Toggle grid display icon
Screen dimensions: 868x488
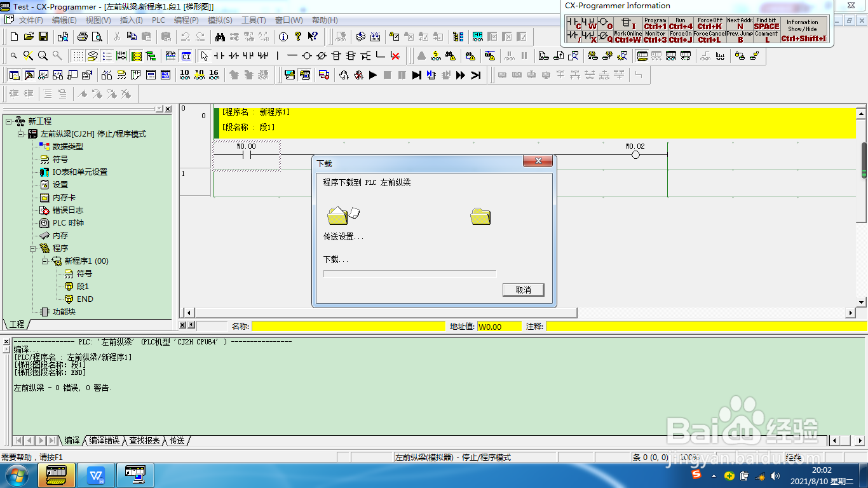pos(78,56)
